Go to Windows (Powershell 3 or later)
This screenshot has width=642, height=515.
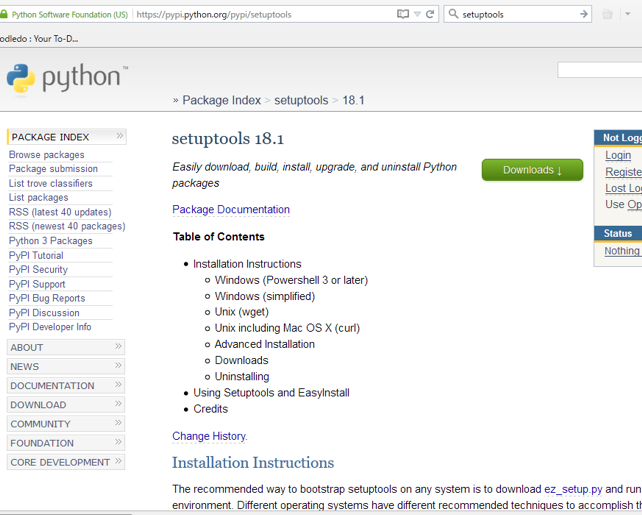292,280
